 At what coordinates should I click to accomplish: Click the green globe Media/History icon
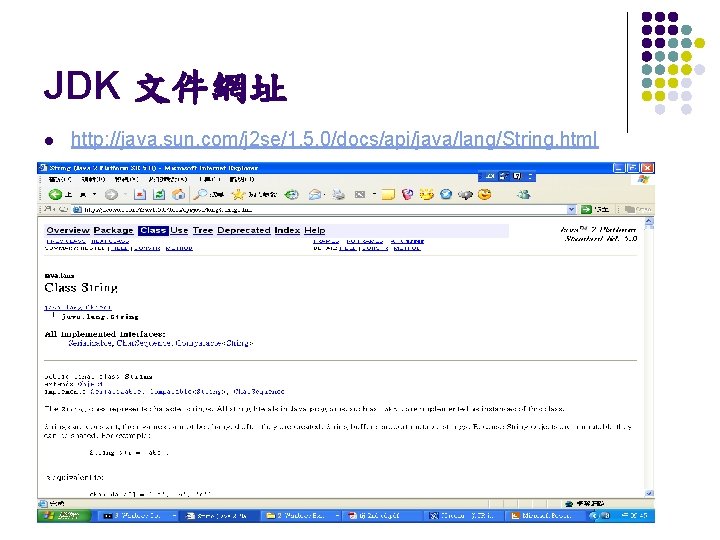coord(292,195)
